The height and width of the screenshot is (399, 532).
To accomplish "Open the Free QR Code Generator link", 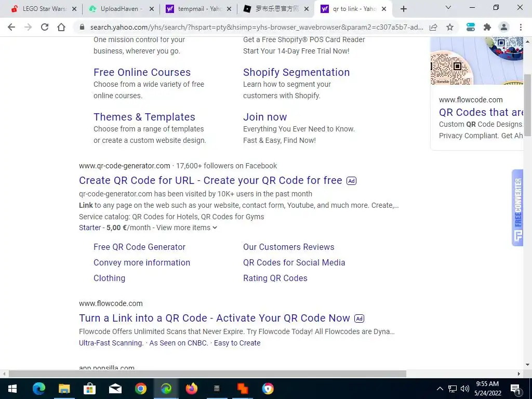I will coord(139,247).
